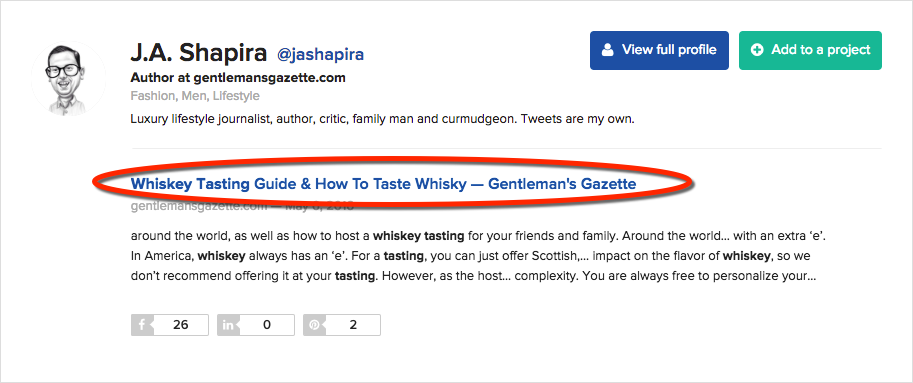913x383 pixels.
Task: Click the person icon in View full profile
Action: click(608, 50)
